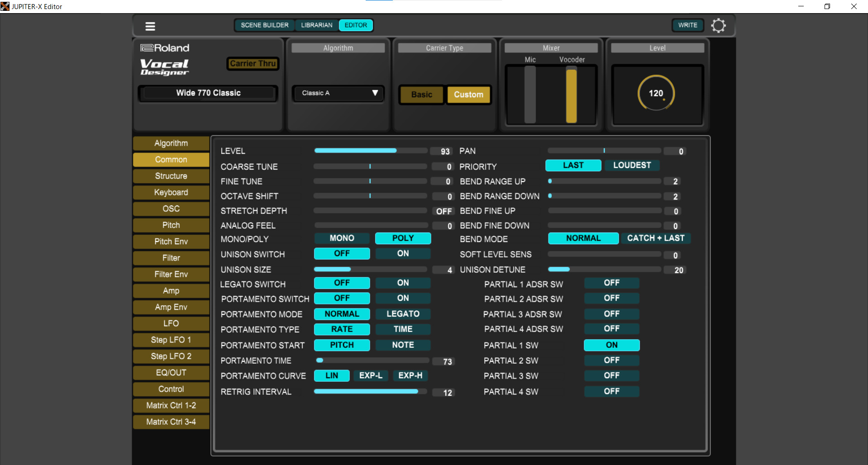Screen dimensions: 868x465
Task: Toggle PARTIAL 4 SW
Action: (x=611, y=391)
